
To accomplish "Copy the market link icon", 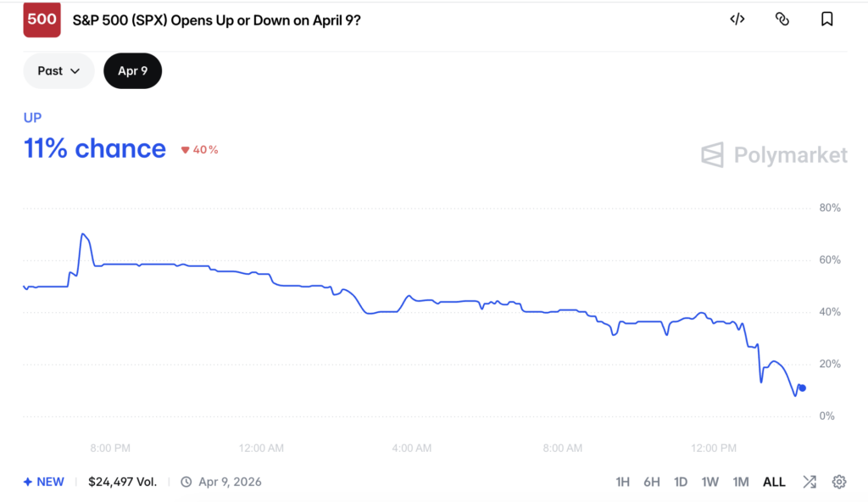I will [782, 19].
